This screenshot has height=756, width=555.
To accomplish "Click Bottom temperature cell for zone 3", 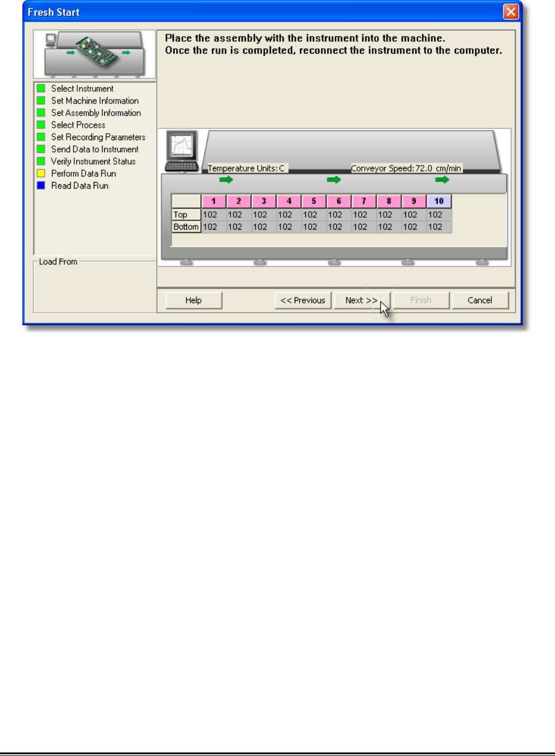I will [264, 227].
